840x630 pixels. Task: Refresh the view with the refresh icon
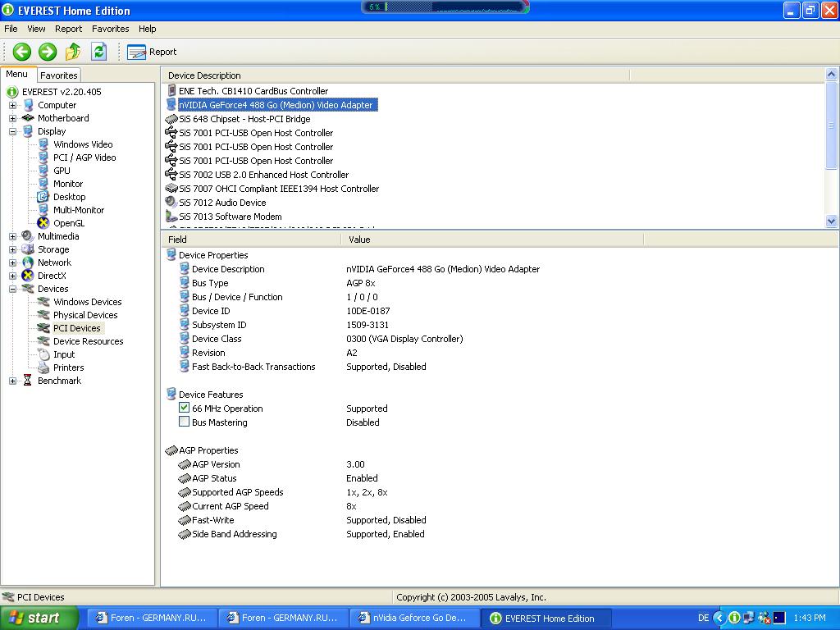coord(99,52)
